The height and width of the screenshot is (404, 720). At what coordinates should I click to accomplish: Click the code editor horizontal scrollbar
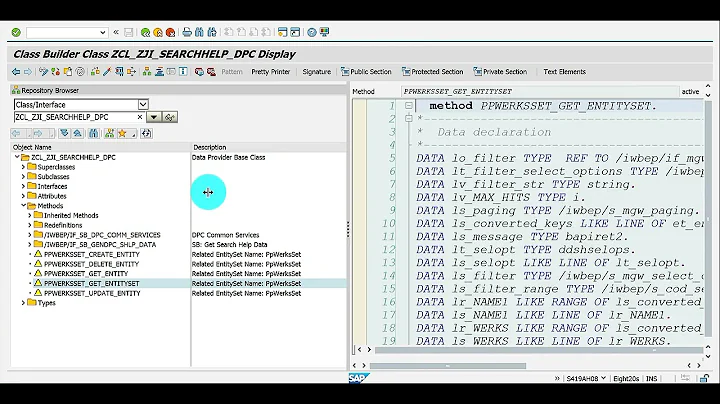tap(538, 350)
